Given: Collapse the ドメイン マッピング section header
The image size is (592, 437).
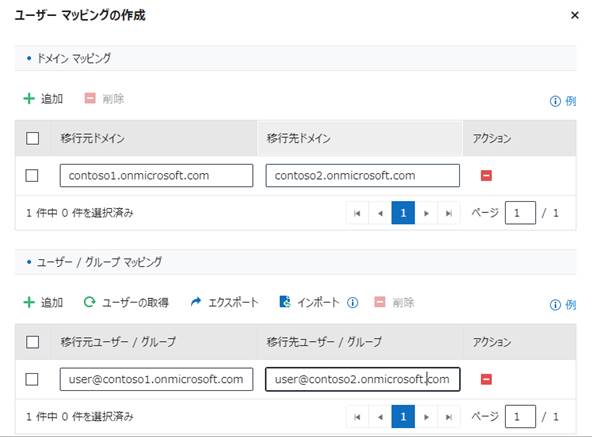Looking at the screenshot, I should point(295,58).
